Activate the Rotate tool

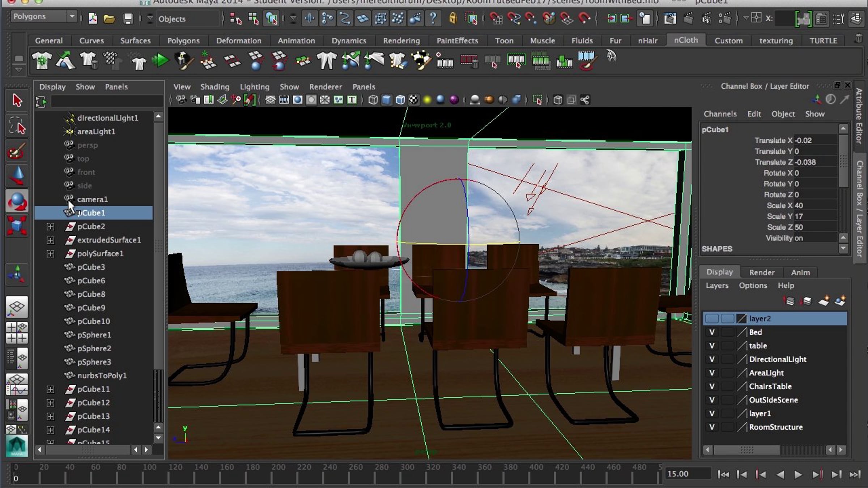coord(16,201)
